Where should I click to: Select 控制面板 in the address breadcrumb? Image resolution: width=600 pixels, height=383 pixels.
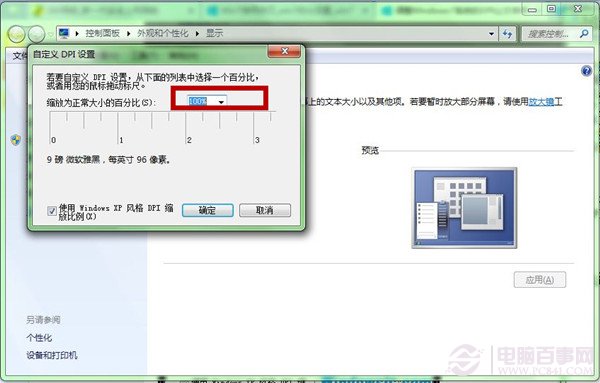(103, 33)
